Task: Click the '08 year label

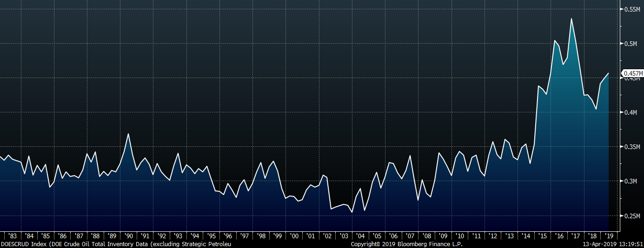Action: tap(427, 236)
